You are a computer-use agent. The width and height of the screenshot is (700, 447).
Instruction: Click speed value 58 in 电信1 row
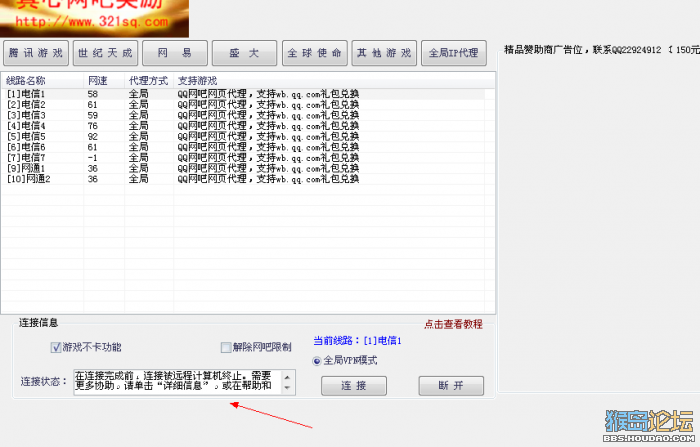click(x=92, y=94)
